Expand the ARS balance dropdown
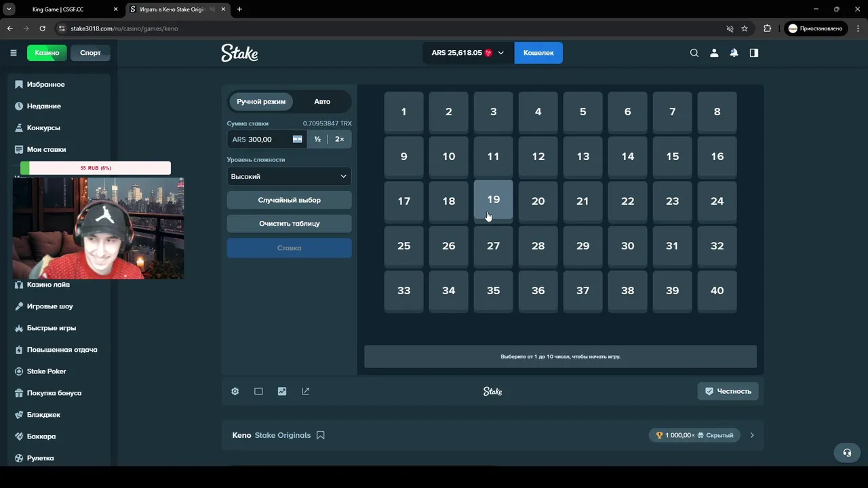Screen dimensions: 868x488 point(468,53)
